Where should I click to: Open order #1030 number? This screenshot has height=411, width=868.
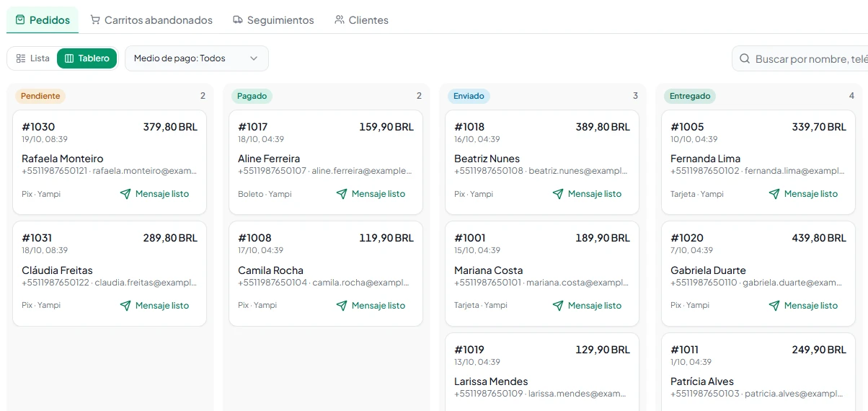[38, 127]
